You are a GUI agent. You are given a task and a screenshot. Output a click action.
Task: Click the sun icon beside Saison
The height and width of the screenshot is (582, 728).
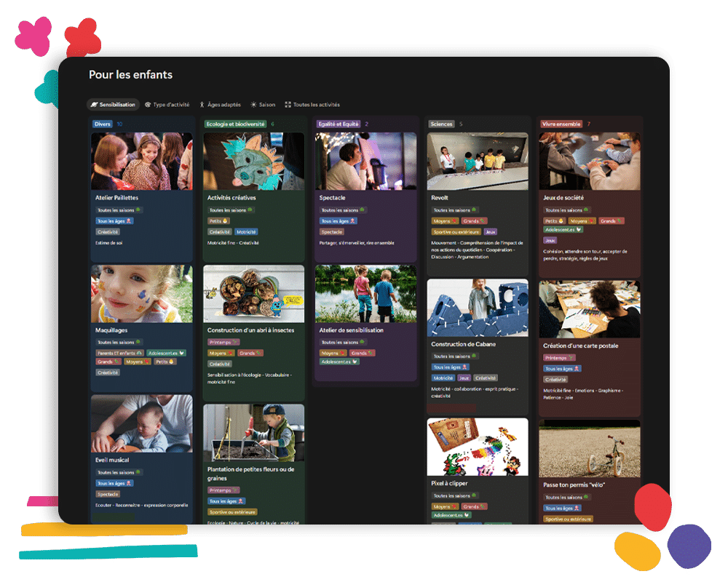[x=253, y=105]
